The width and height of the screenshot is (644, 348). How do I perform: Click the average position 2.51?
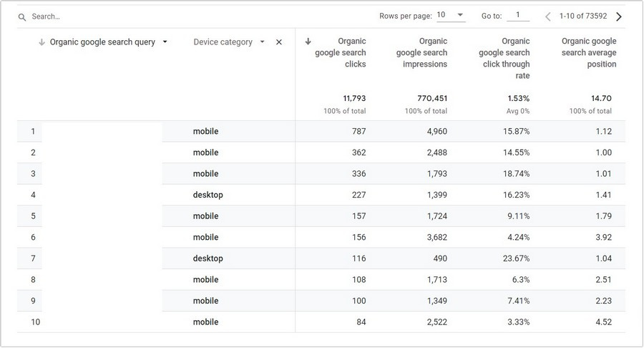pos(604,279)
